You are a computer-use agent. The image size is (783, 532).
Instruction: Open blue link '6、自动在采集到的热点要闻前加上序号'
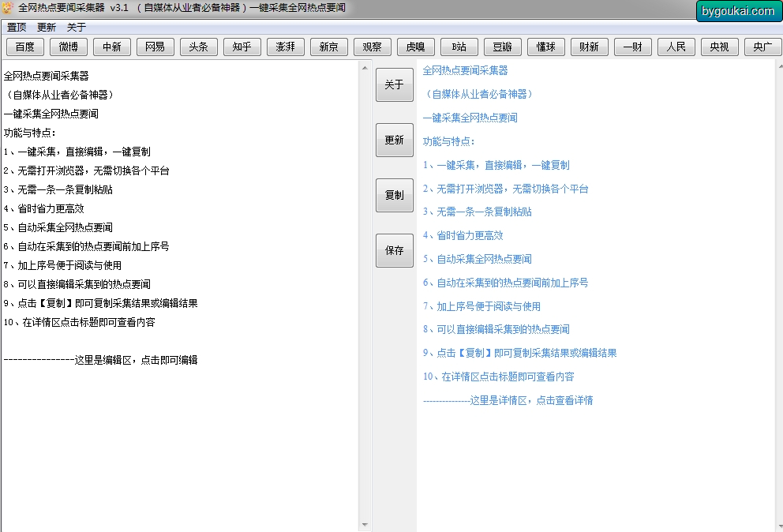[505, 283]
